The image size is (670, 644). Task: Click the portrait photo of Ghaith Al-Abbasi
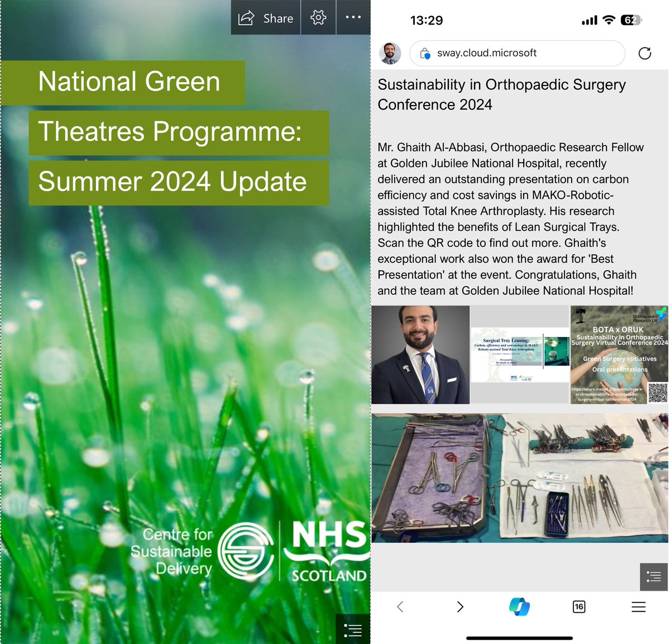pos(420,355)
